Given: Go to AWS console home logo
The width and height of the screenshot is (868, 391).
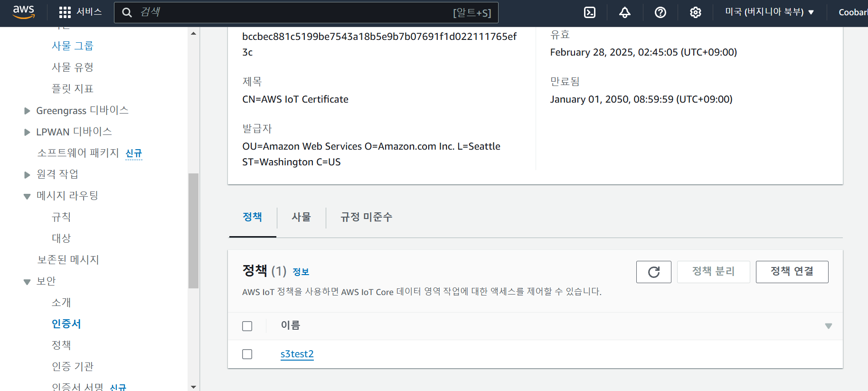Looking at the screenshot, I should (x=23, y=12).
